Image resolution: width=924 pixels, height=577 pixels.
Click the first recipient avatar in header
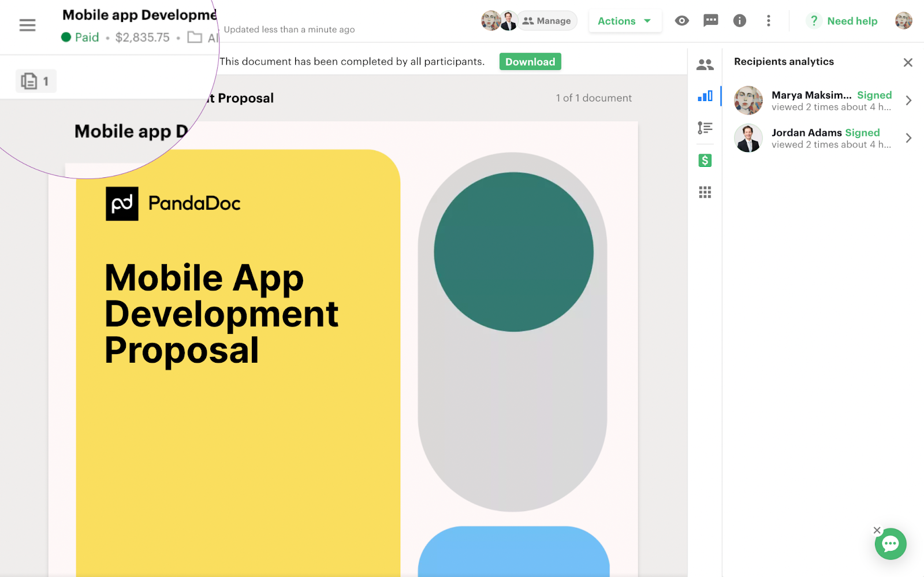[x=491, y=21]
